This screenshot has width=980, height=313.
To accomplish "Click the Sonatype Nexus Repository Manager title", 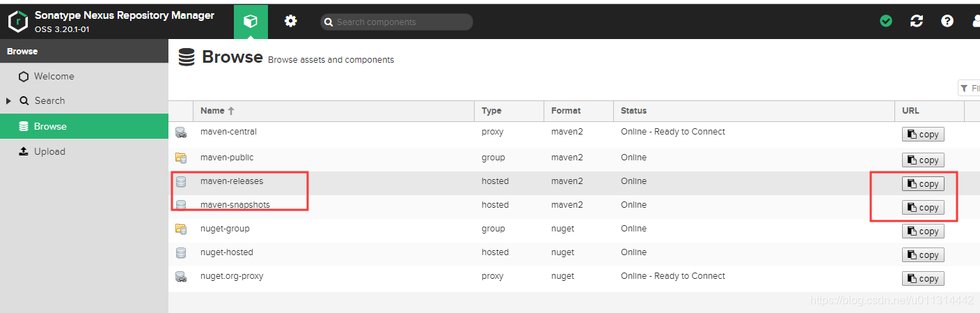I will click(125, 15).
